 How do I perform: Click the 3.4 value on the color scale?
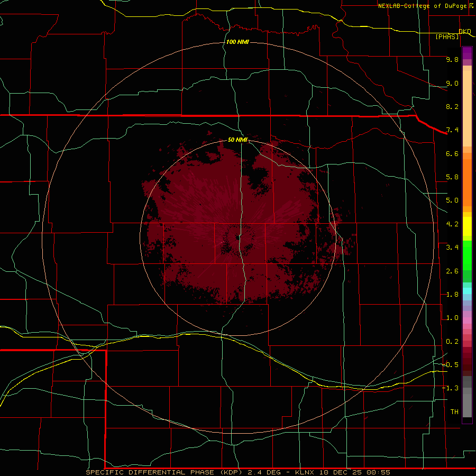pos(452,248)
